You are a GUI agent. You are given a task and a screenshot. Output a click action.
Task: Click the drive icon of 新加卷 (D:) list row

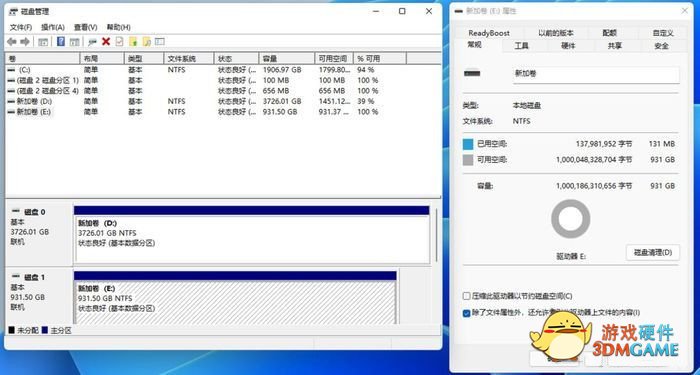[11, 101]
